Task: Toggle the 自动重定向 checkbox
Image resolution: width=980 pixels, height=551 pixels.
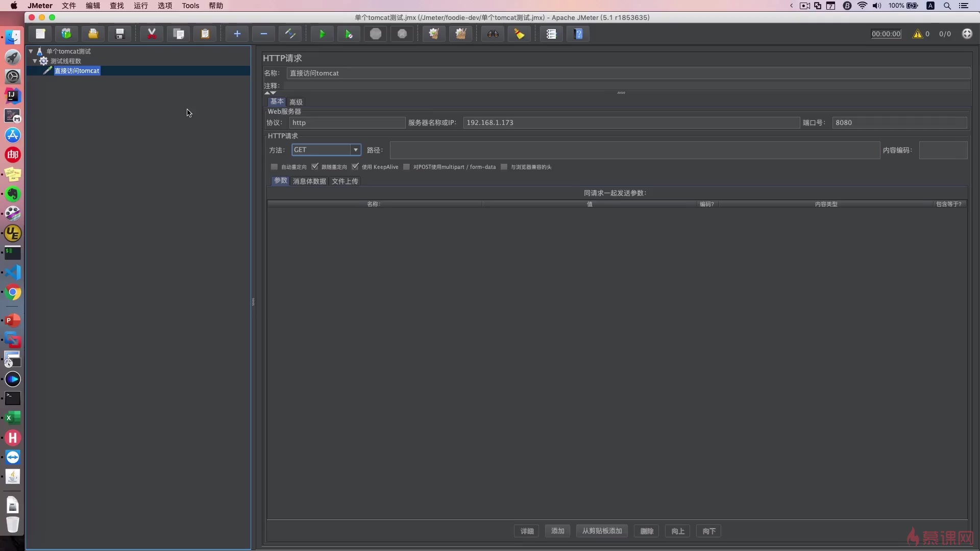Action: [274, 167]
